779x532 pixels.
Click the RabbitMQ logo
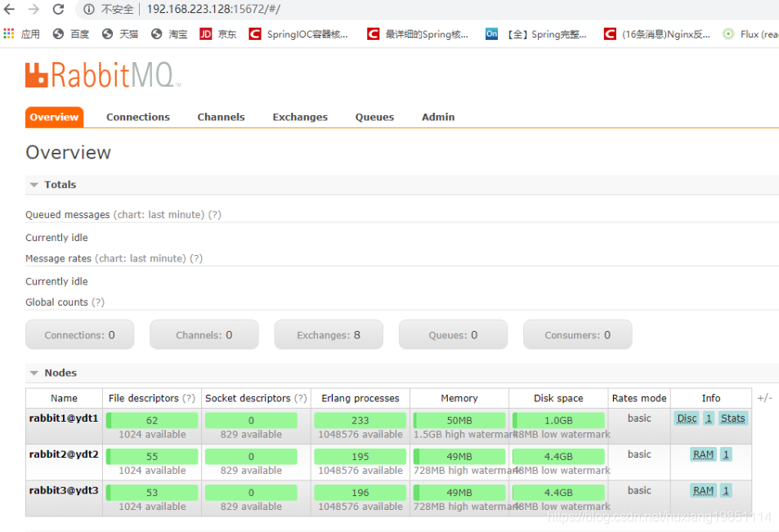[x=103, y=75]
